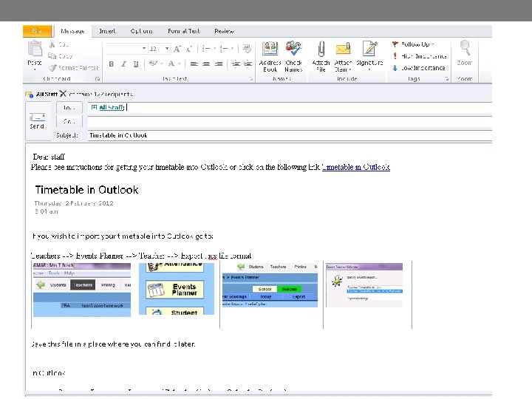
Task: Click the font color button
Action: pos(171,64)
